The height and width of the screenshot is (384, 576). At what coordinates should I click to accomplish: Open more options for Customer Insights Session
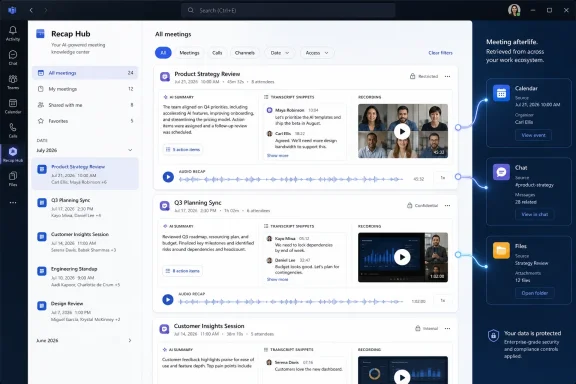[447, 329]
